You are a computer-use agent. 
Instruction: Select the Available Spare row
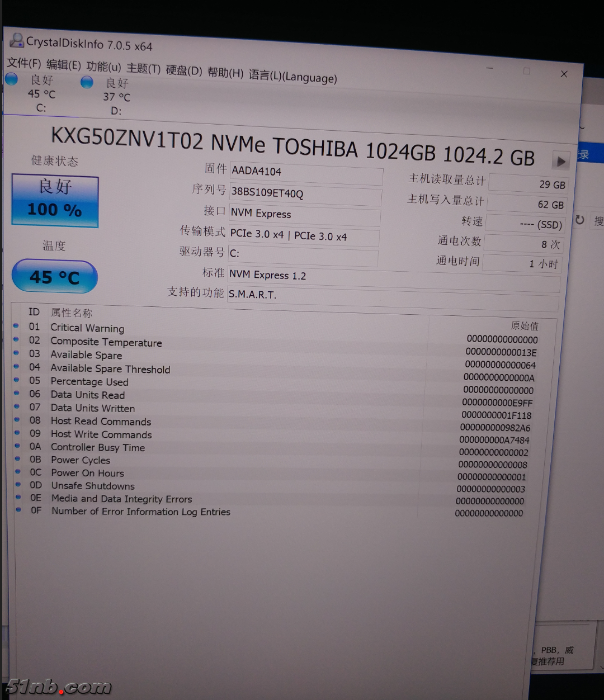pos(274,360)
